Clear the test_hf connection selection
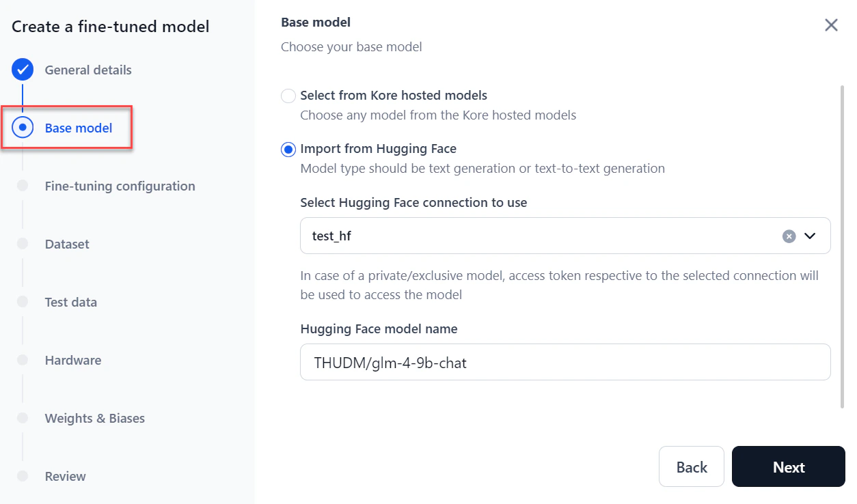The image size is (857, 504). [x=789, y=236]
